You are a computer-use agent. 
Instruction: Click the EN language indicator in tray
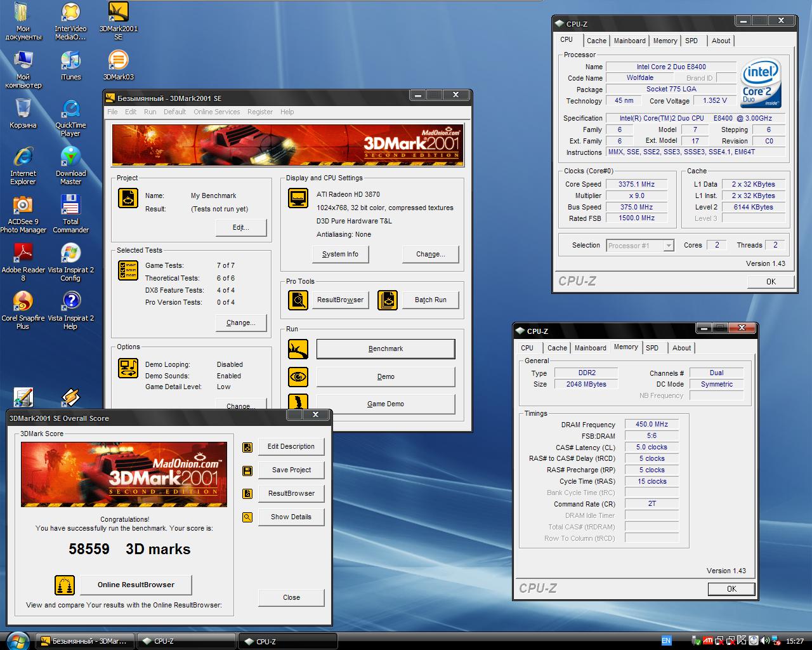666,641
